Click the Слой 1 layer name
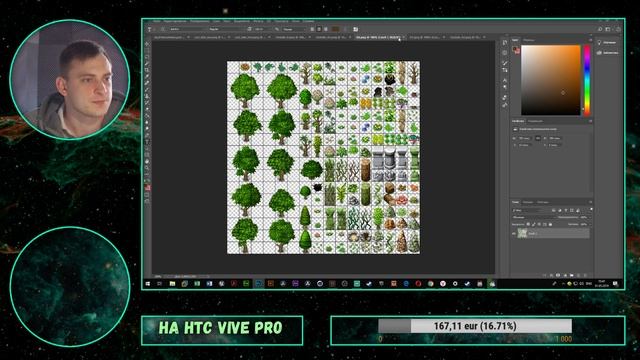The width and height of the screenshot is (640, 360). click(533, 233)
